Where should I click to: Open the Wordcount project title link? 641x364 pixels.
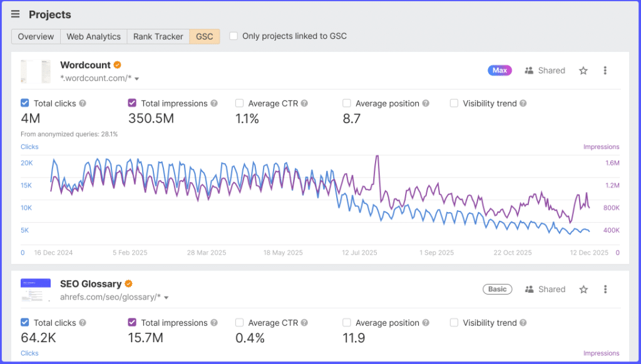(x=85, y=65)
